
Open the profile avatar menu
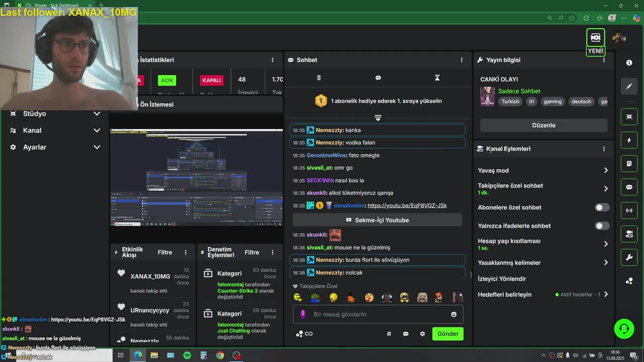619,38
